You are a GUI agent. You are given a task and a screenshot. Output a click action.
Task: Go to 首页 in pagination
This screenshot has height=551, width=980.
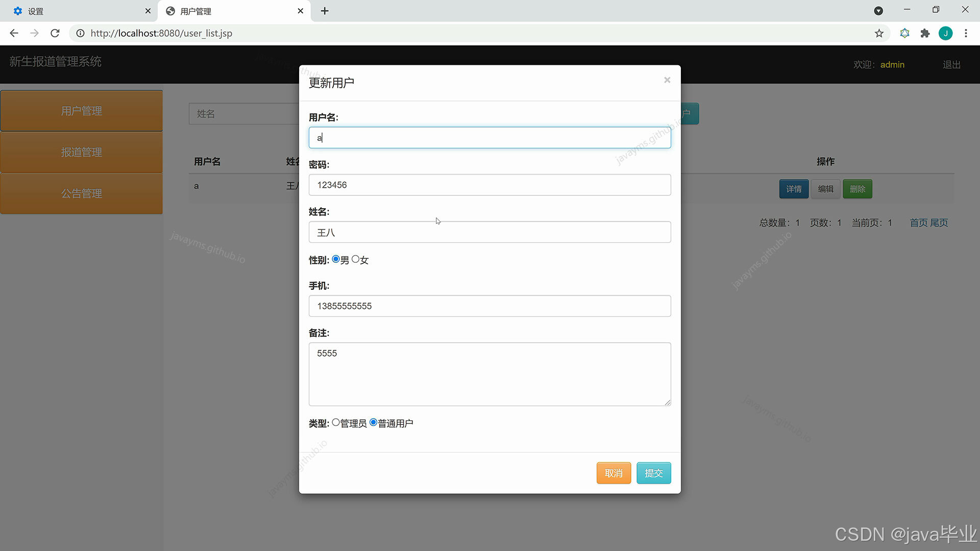point(918,223)
